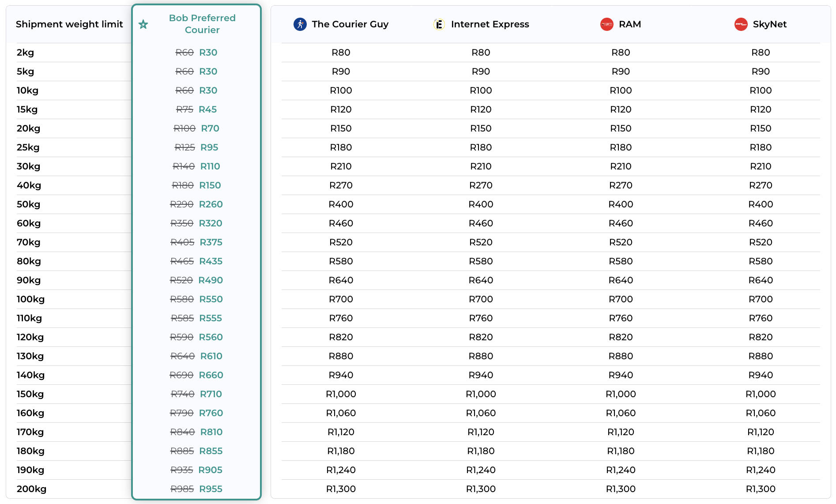836x504 pixels.
Task: Select the 120kg weight row label
Action: pos(30,337)
